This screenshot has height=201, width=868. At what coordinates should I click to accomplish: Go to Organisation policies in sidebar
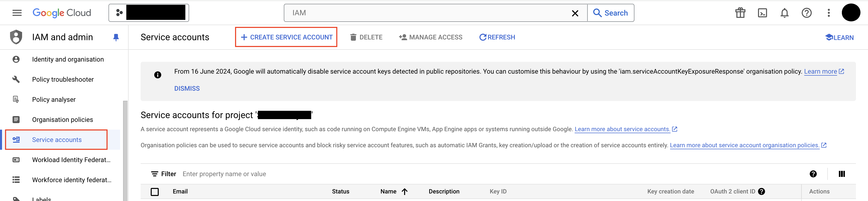[x=62, y=119]
